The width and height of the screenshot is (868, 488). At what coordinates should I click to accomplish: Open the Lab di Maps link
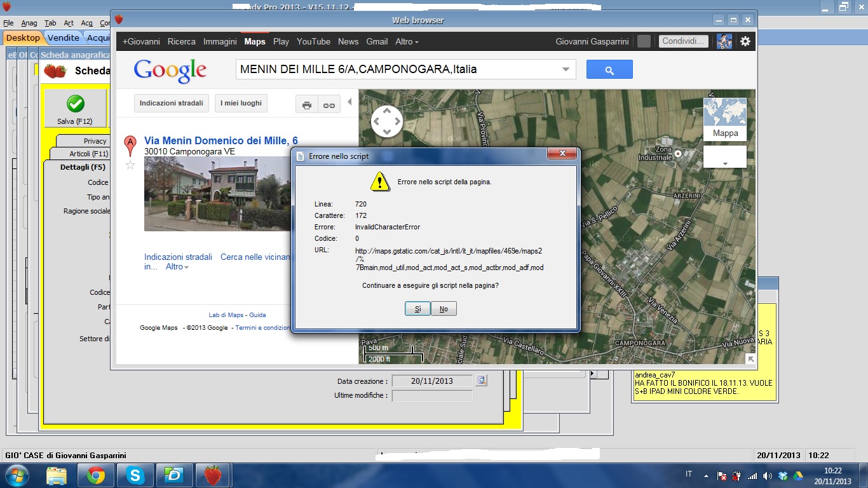[x=226, y=315]
